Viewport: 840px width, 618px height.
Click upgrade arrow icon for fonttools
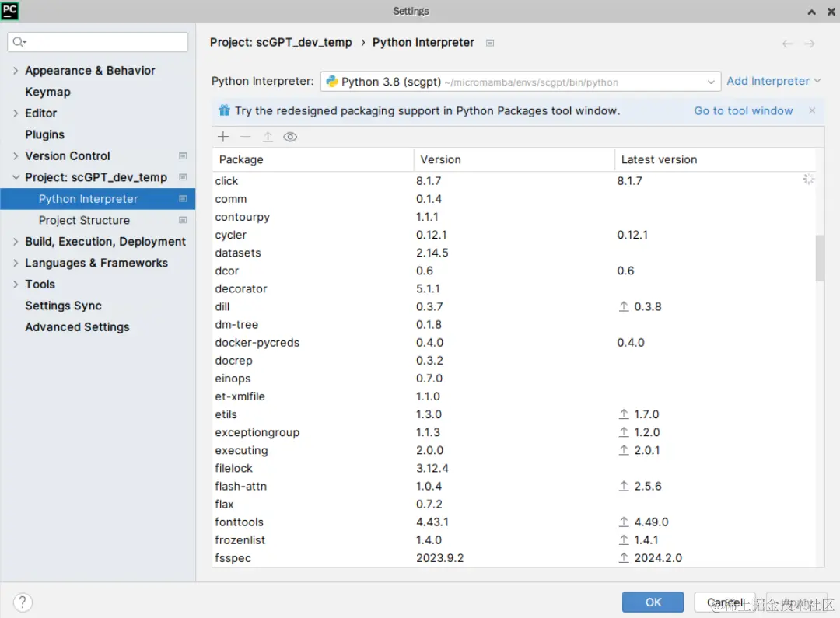(624, 522)
